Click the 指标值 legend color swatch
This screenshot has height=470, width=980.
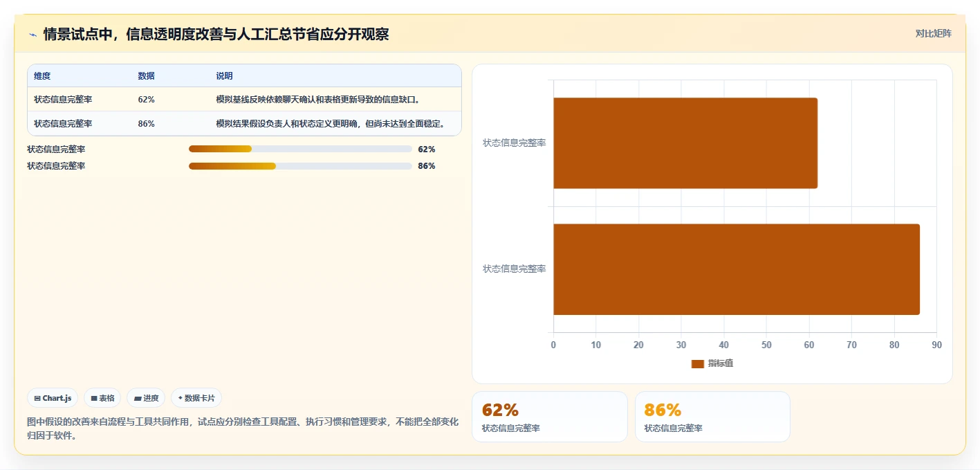tap(698, 363)
